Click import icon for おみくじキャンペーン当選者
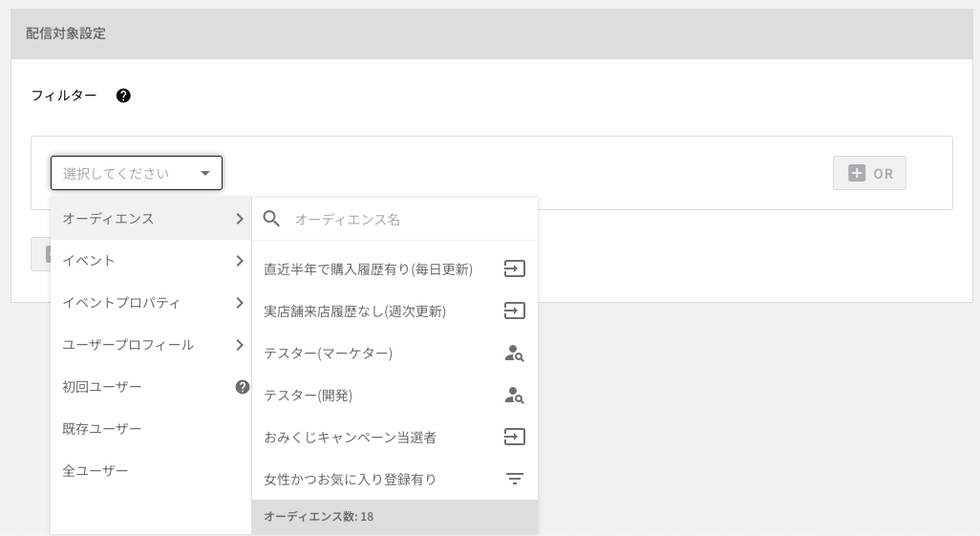 coord(515,437)
